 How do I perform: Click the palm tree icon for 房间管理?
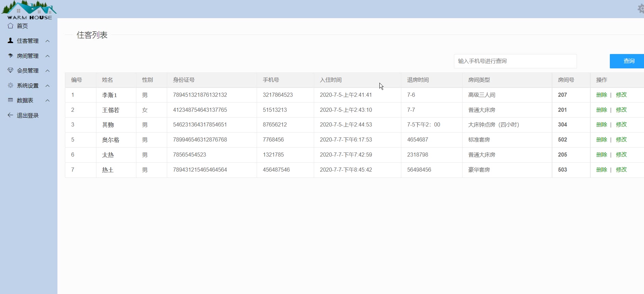click(x=11, y=56)
